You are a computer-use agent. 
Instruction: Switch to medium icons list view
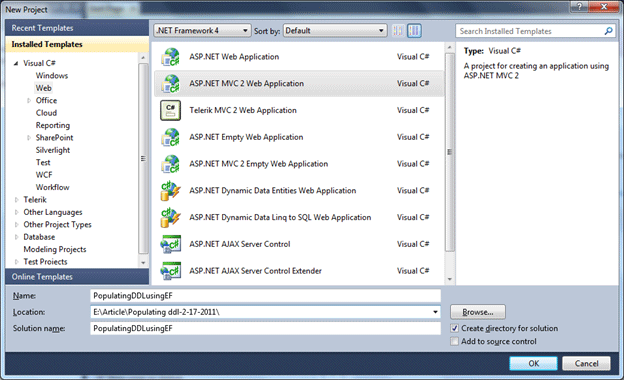[x=414, y=31]
